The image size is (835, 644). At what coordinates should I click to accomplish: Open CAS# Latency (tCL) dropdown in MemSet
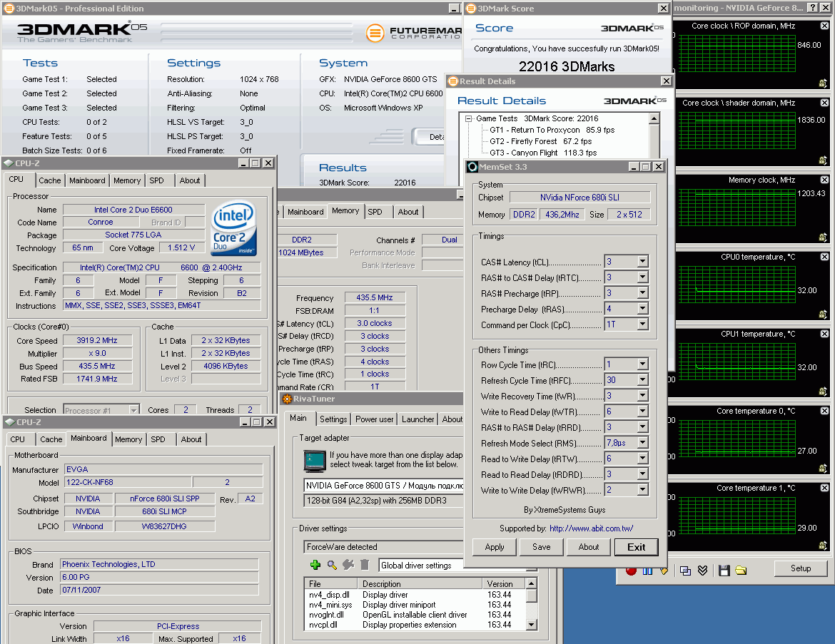click(643, 261)
